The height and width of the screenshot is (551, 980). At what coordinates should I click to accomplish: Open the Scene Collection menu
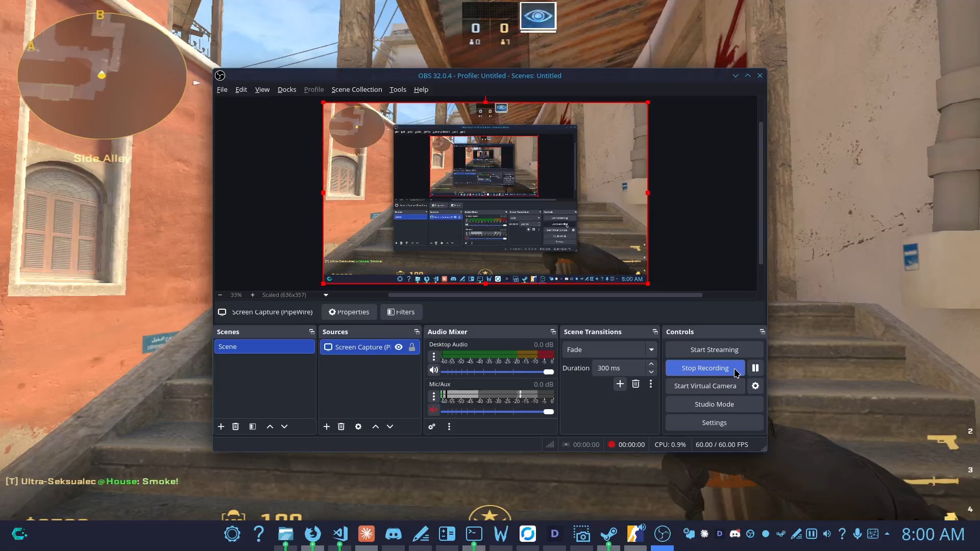click(356, 89)
